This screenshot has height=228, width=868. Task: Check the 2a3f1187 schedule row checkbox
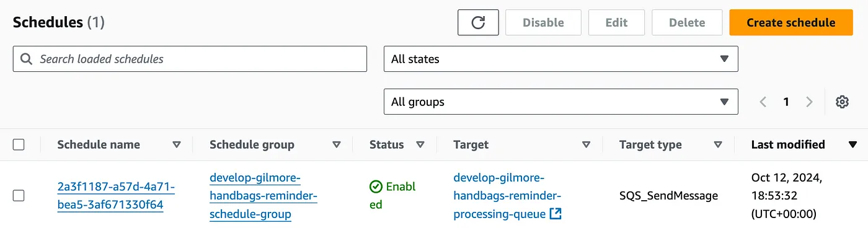(19, 196)
